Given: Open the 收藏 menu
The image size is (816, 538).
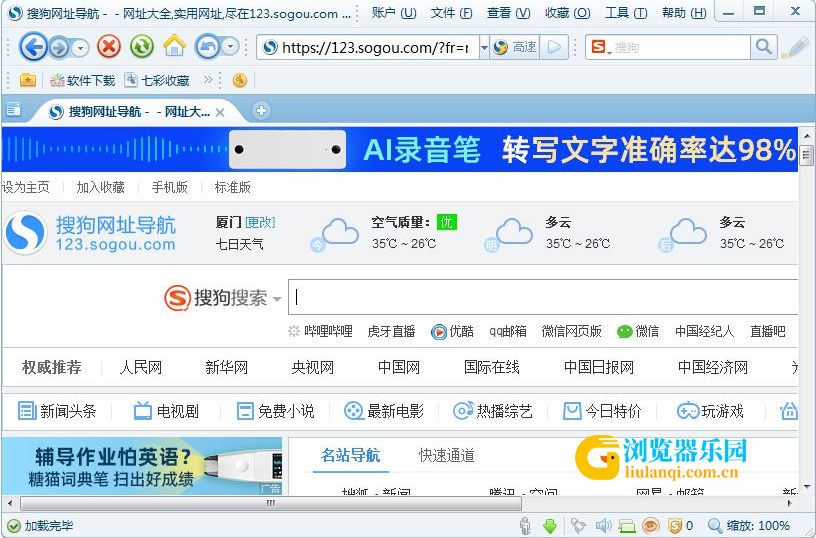Looking at the screenshot, I should (x=567, y=12).
